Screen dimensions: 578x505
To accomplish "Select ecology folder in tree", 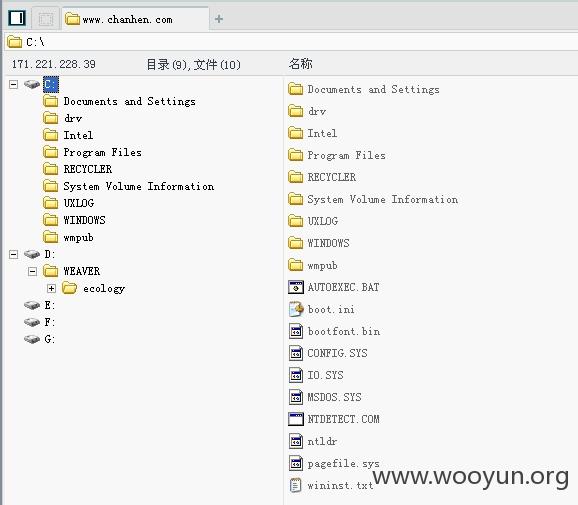I will pyautogui.click(x=104, y=288).
